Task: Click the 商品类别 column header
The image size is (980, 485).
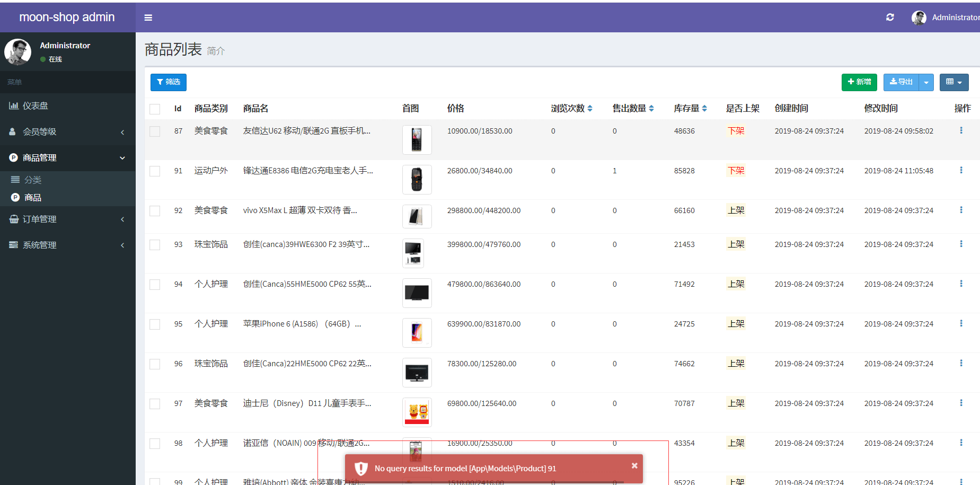Action: (x=211, y=108)
